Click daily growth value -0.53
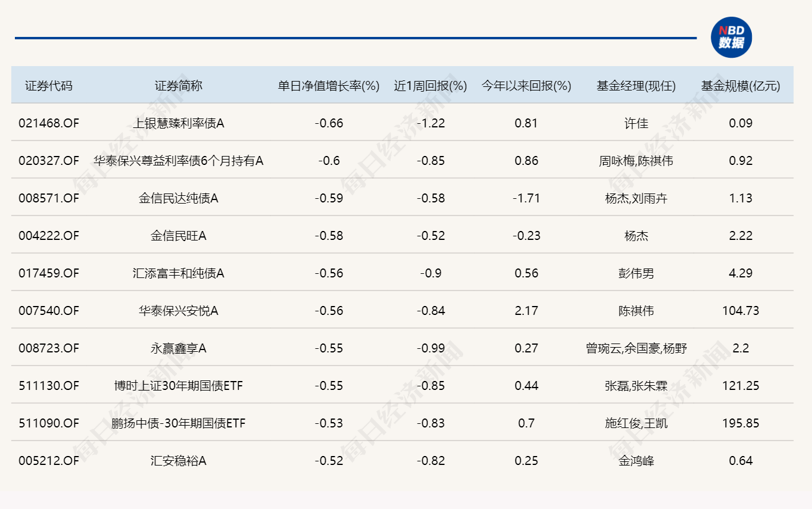The image size is (812, 509). [329, 423]
